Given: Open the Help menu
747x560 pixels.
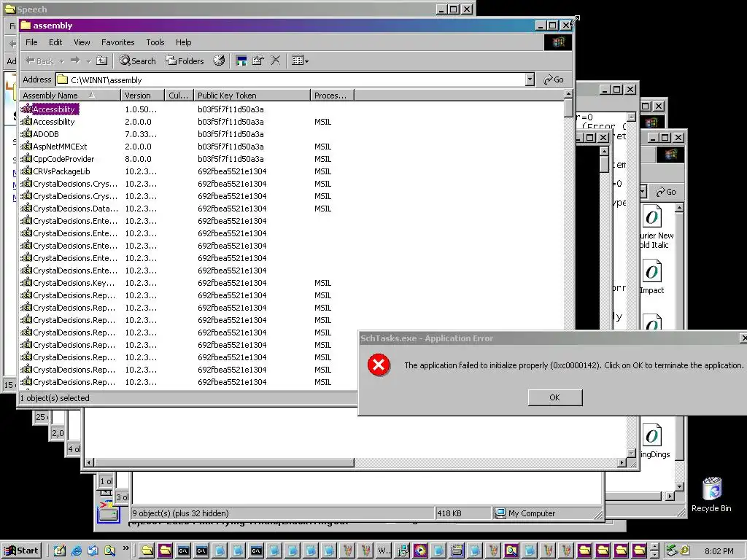Looking at the screenshot, I should coord(183,42).
